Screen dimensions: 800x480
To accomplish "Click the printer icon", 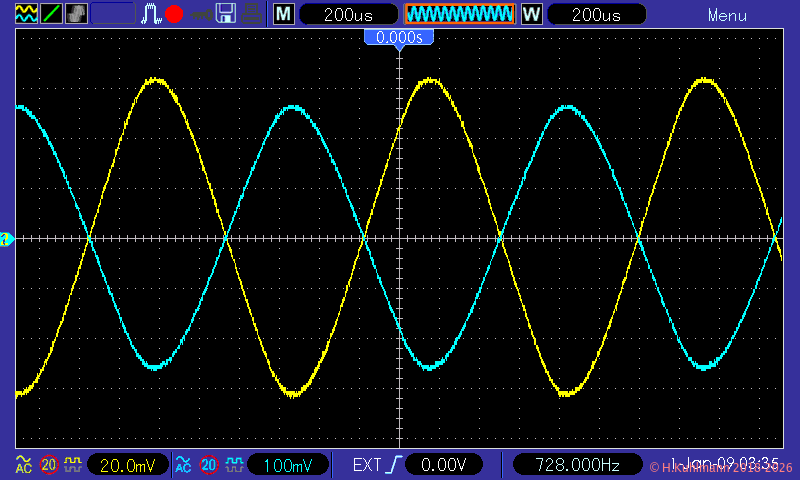I will [253, 14].
